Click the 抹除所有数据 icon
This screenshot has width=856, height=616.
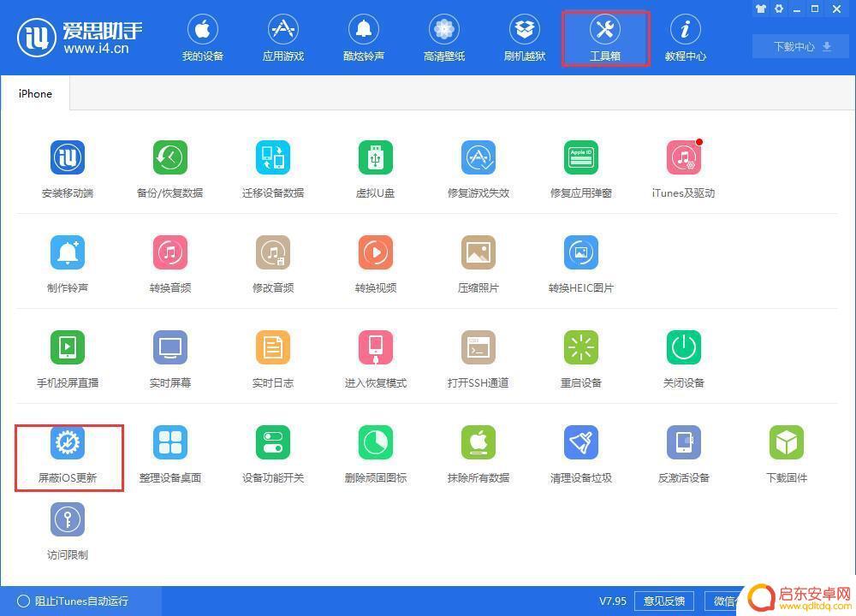(479, 442)
